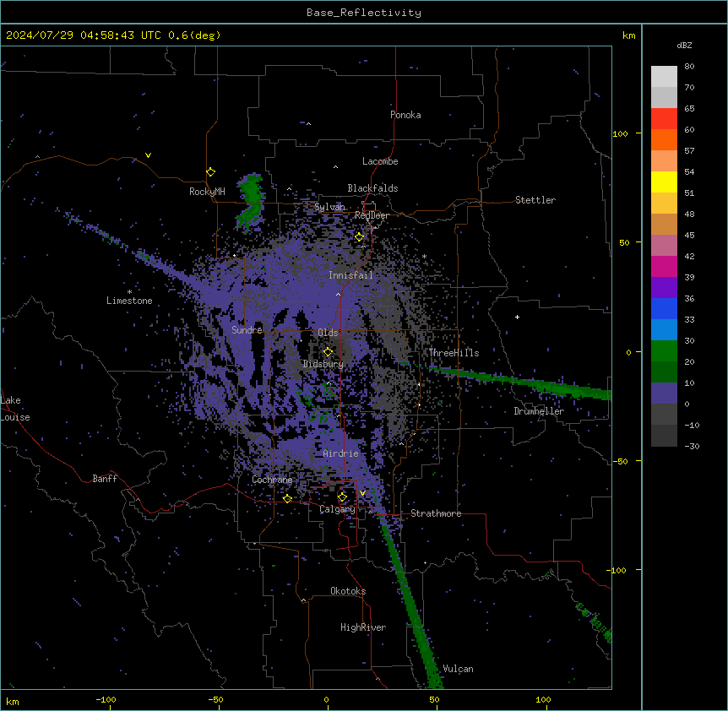Click the yellow diamond marker above RockyMH
The image size is (728, 711).
coord(210,172)
